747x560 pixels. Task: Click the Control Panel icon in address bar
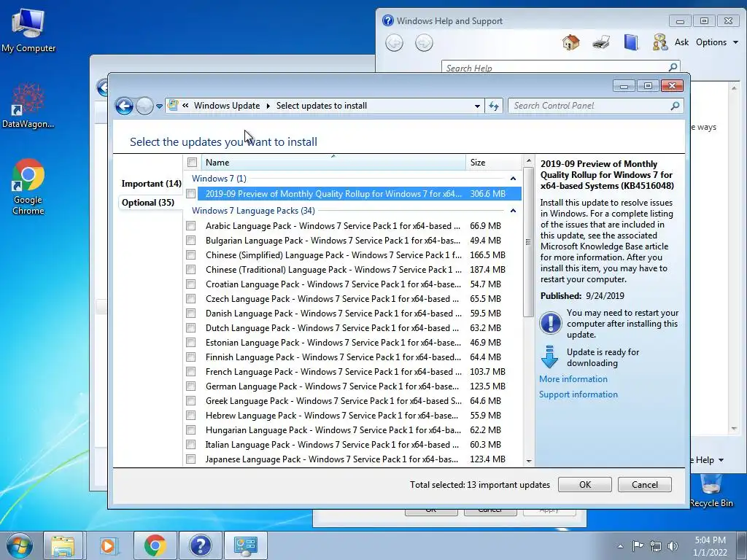[173, 105]
